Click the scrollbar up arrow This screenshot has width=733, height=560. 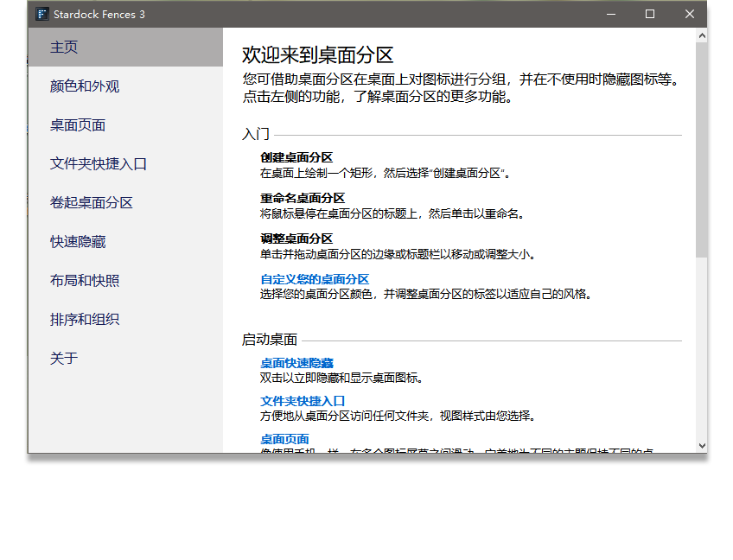(x=701, y=35)
